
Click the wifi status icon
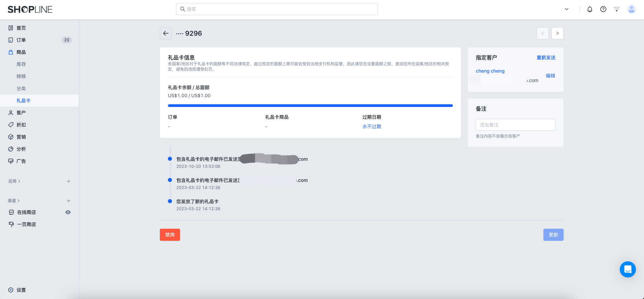click(617, 9)
